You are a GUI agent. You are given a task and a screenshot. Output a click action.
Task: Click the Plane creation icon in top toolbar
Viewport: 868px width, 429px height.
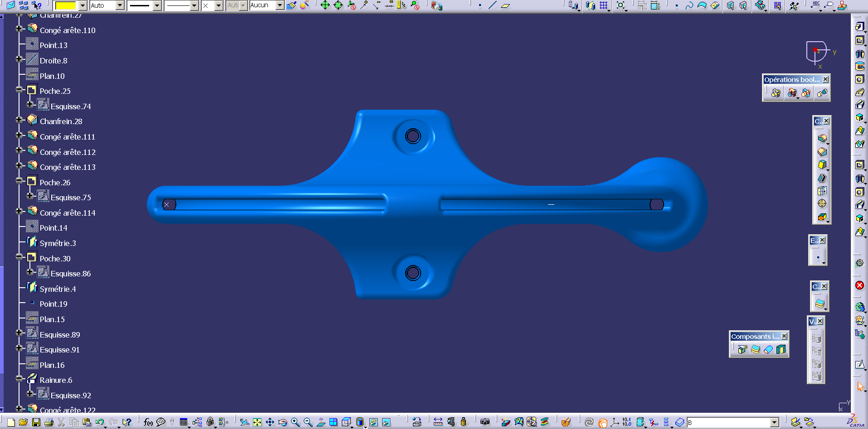tap(505, 5)
